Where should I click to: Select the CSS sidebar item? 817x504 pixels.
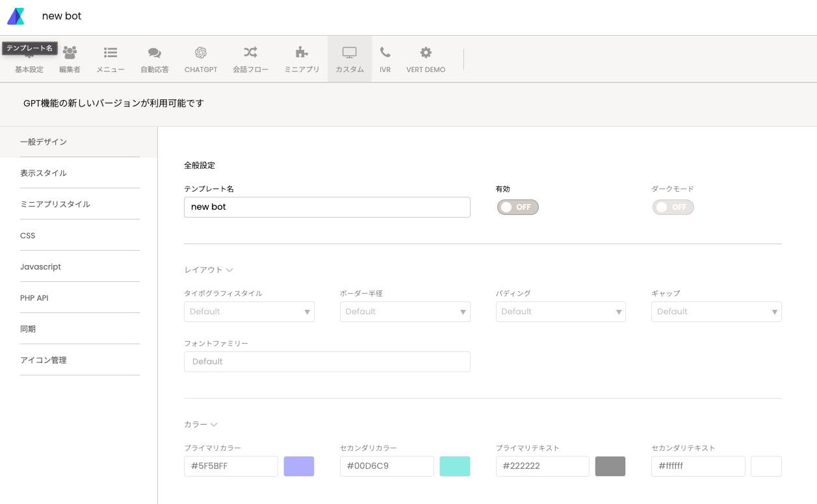click(x=28, y=236)
